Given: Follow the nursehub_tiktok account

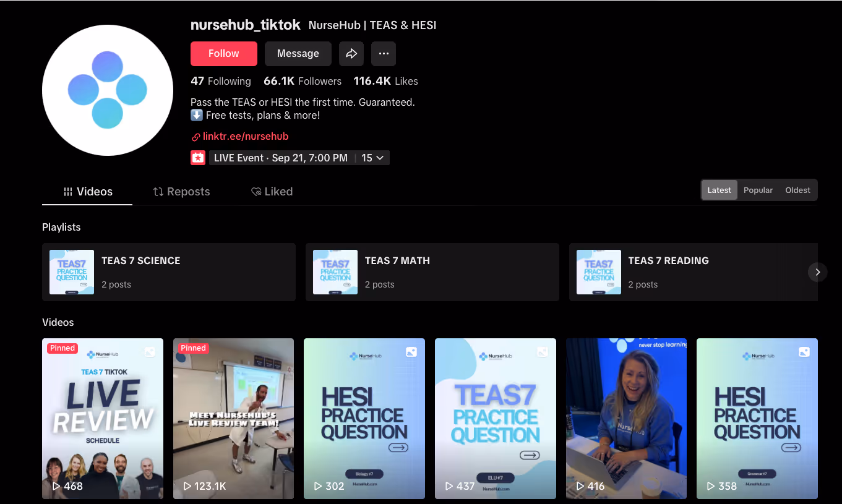Looking at the screenshot, I should pyautogui.click(x=224, y=54).
